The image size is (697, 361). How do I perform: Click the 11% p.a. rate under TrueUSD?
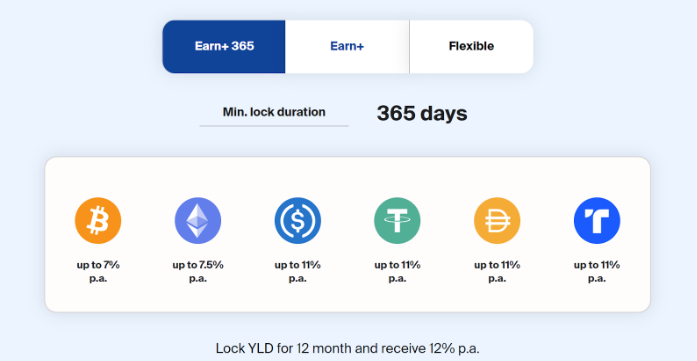597,272
